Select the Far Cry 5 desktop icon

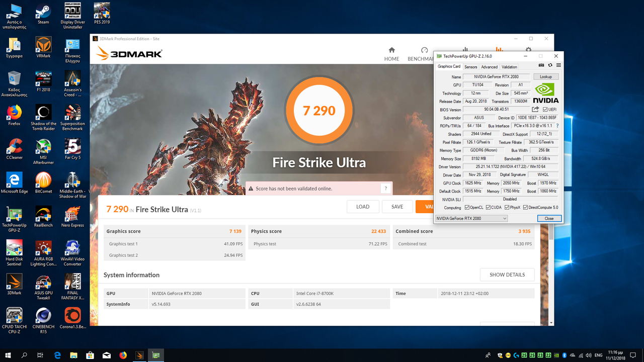coord(72,149)
